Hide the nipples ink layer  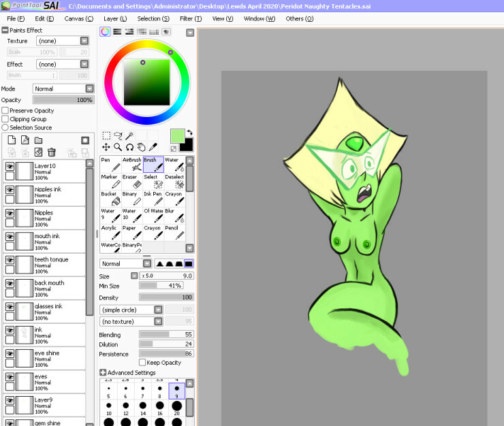coord(10,190)
